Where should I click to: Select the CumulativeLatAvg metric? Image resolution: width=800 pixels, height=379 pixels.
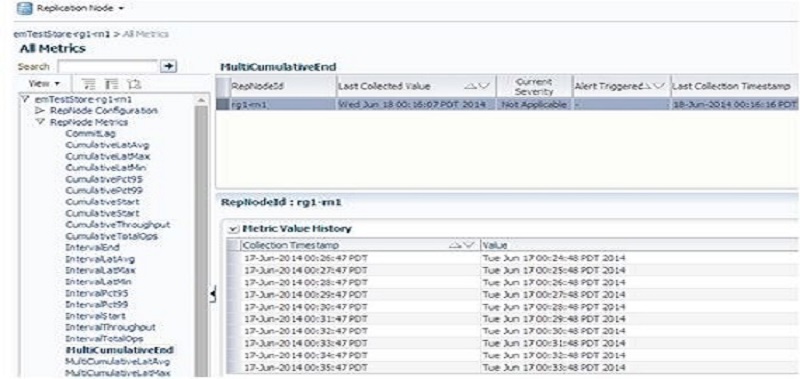pos(107,144)
